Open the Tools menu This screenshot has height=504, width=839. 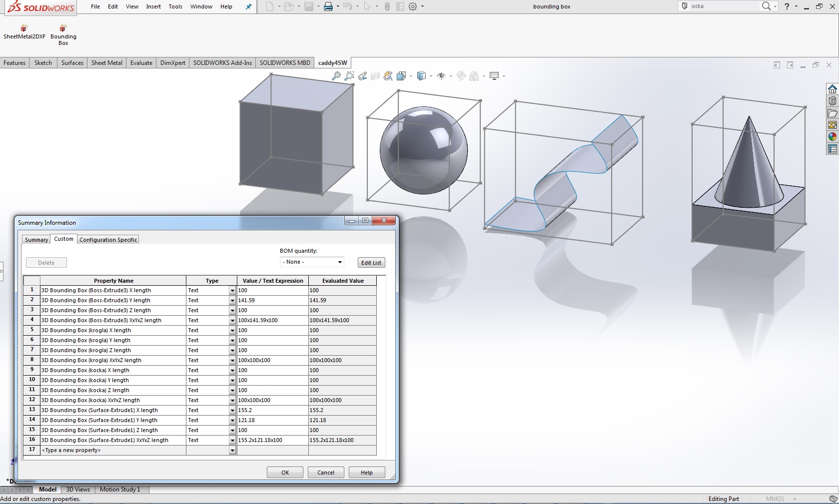click(175, 6)
